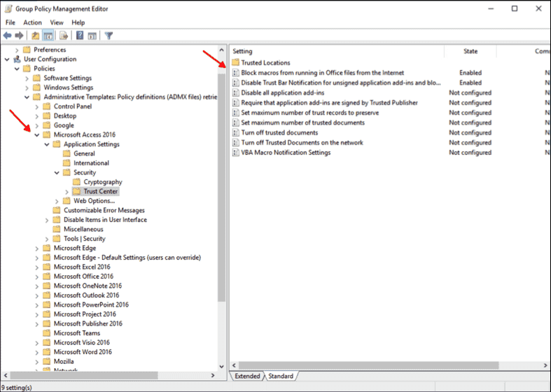Click the Up one level folder icon
The width and height of the screenshot is (551, 392).
(x=36, y=36)
